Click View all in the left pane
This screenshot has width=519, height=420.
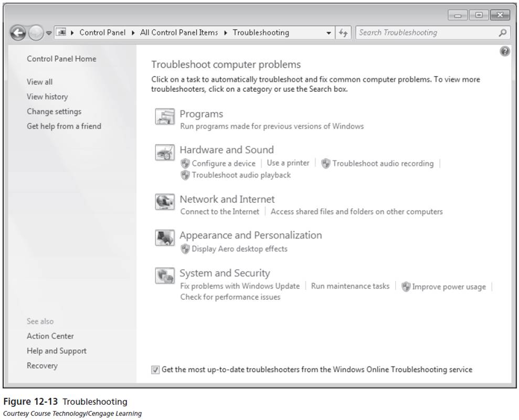coord(40,82)
